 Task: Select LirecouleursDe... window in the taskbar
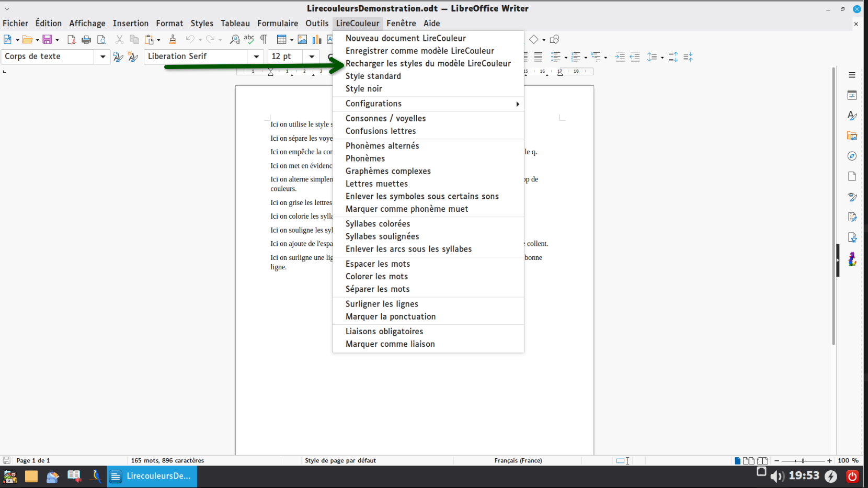[x=152, y=476]
